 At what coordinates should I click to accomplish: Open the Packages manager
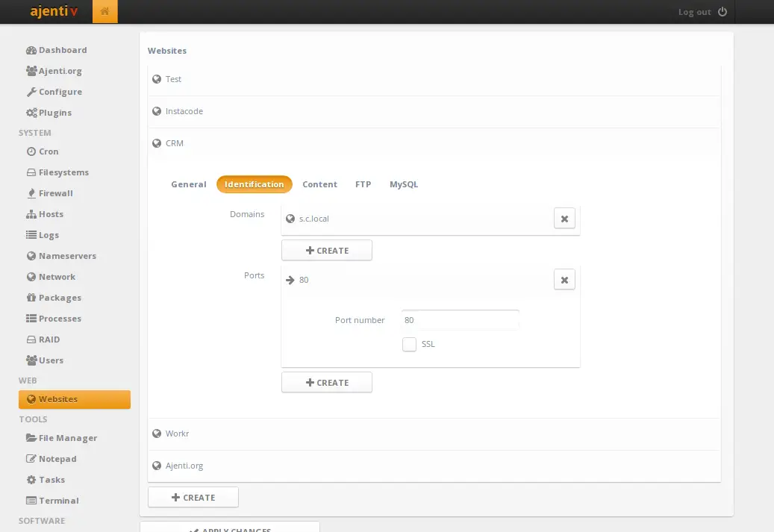click(58, 298)
